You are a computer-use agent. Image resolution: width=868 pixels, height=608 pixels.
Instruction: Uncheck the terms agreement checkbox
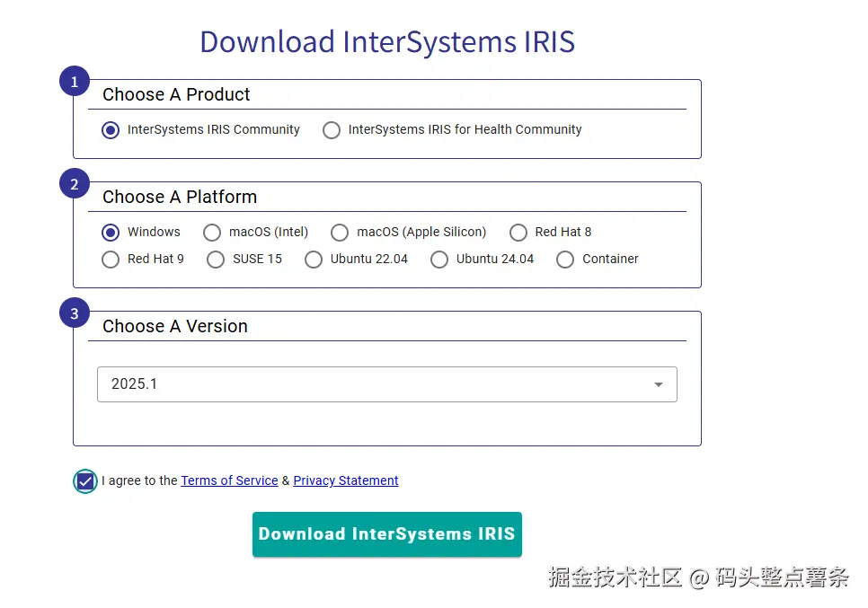tap(85, 481)
